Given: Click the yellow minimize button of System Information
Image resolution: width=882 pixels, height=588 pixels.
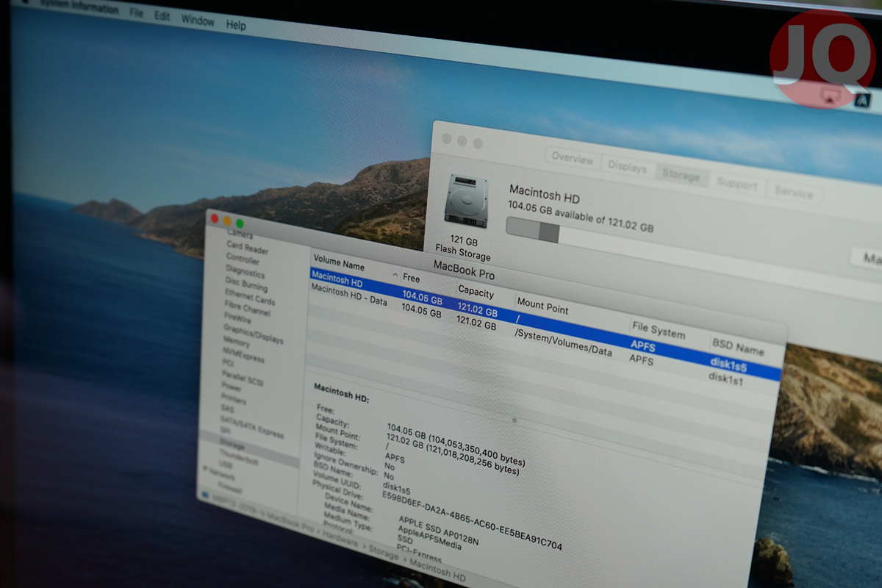Looking at the screenshot, I should tap(227, 220).
